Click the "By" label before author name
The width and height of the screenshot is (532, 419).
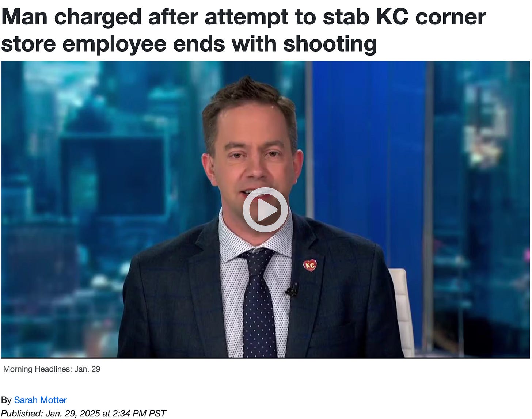6,400
